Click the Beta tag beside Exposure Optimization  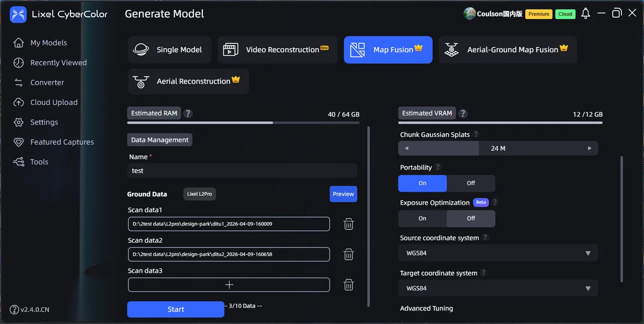pyautogui.click(x=481, y=202)
